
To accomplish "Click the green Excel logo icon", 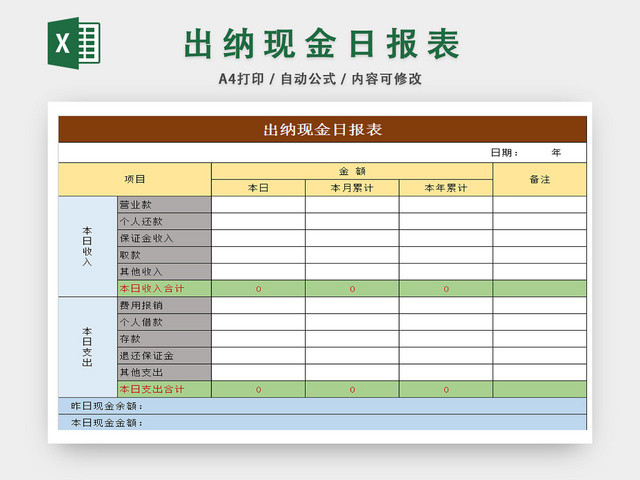I will pyautogui.click(x=74, y=43).
